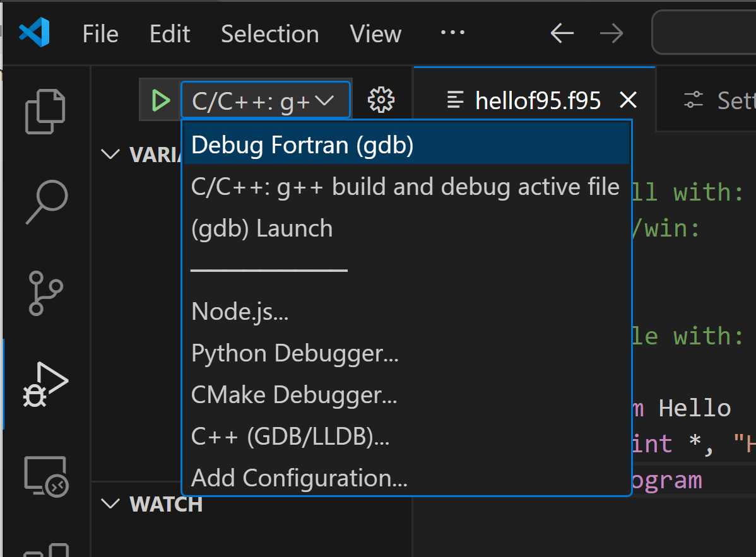
Task: Select Debug Fortran (gdb) configuration
Action: coord(302,145)
